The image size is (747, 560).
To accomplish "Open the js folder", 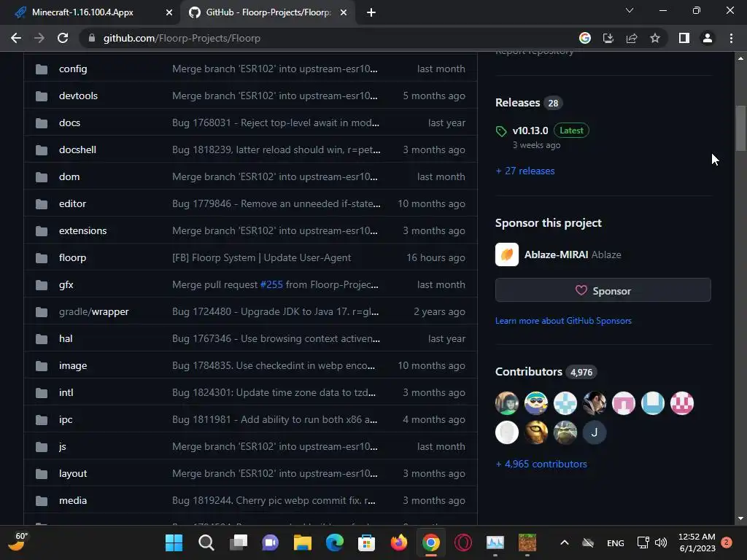I will click(x=63, y=447).
